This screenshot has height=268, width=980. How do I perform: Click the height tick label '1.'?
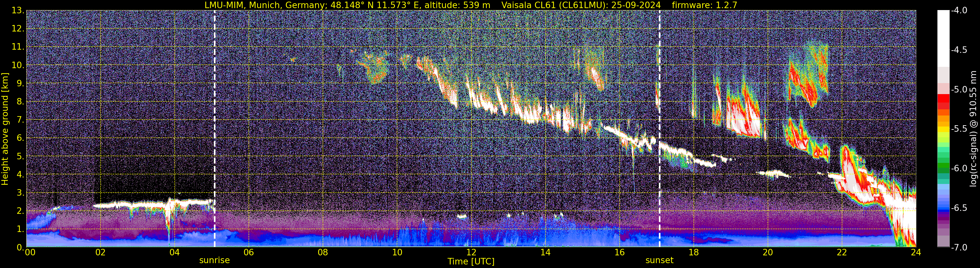click(20, 229)
